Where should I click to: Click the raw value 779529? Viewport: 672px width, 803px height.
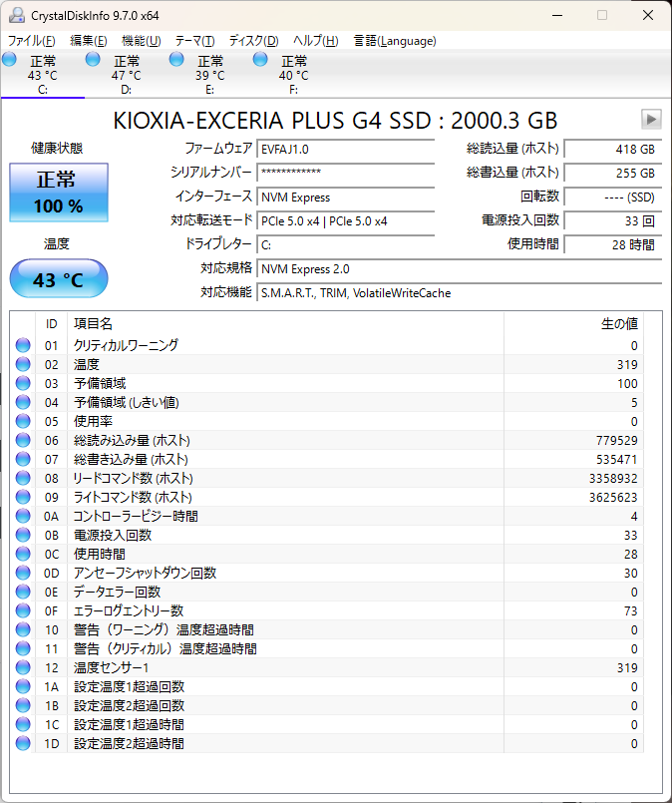pyautogui.click(x=617, y=441)
